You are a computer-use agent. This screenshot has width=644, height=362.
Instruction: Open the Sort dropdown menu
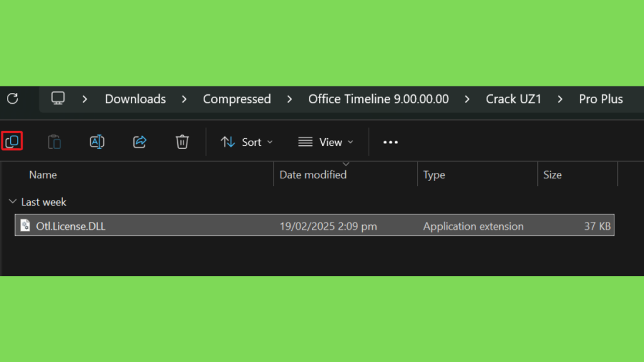point(247,142)
